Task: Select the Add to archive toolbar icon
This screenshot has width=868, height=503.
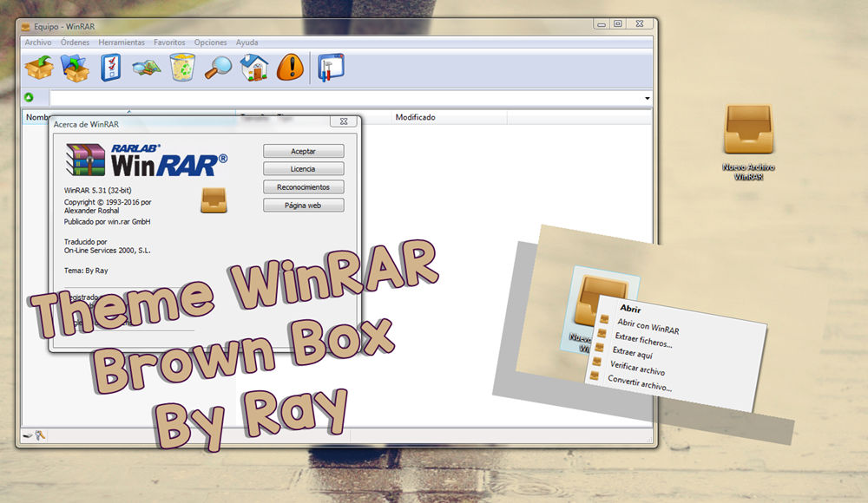Action: coord(39,68)
